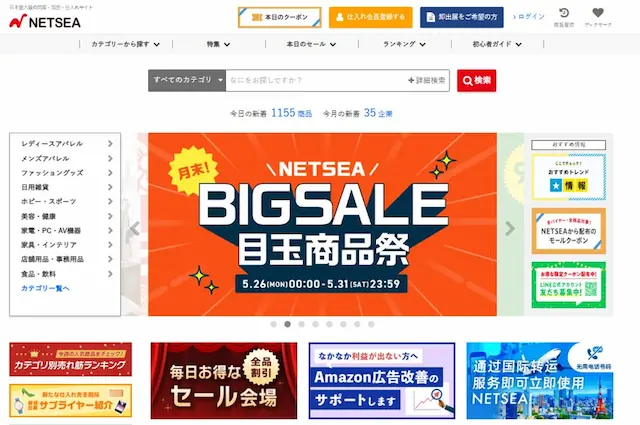Image resolution: width=640 pixels, height=425 pixels.
Task: Select the last carousel dot indicator
Action: pyautogui.click(x=371, y=324)
